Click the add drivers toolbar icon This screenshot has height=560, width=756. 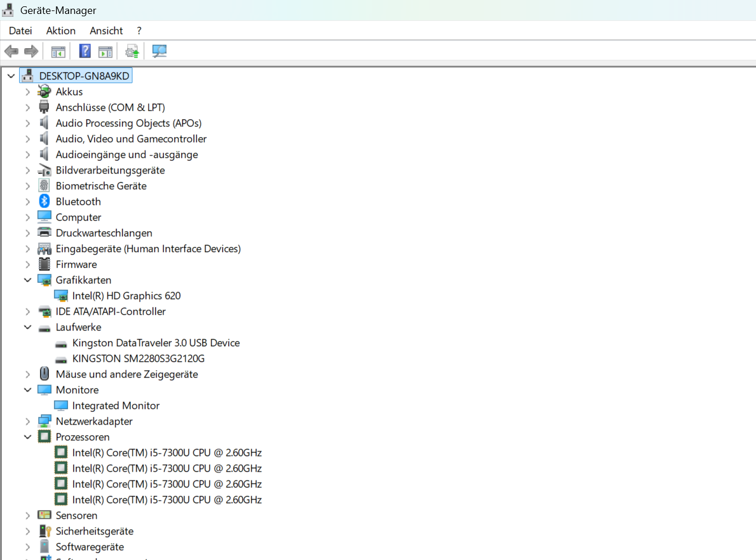click(x=132, y=51)
